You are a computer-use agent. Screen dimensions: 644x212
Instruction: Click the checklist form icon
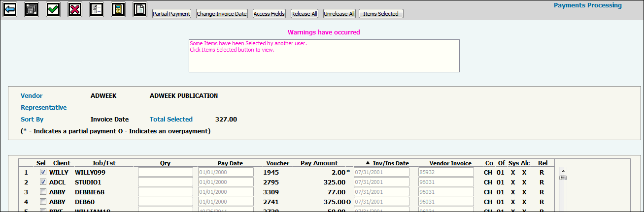[x=97, y=9]
